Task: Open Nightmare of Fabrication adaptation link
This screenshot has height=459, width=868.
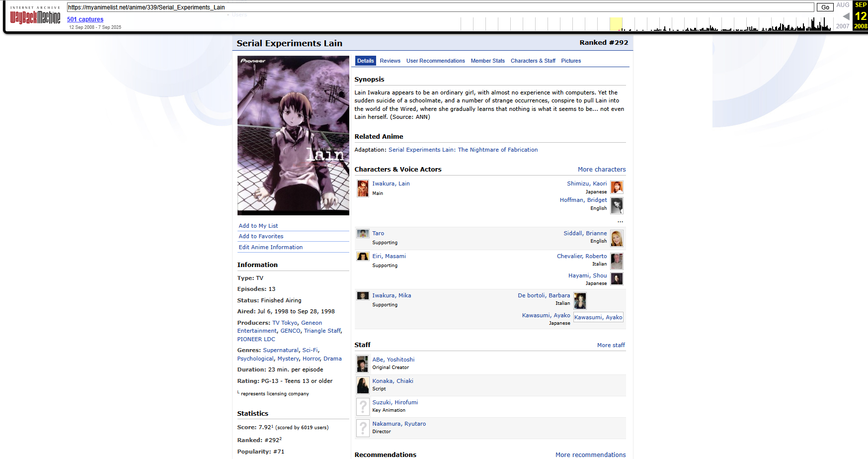Action: (x=463, y=150)
